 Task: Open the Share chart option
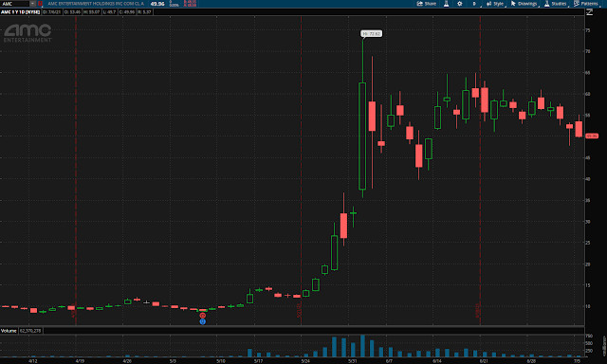tap(426, 4)
